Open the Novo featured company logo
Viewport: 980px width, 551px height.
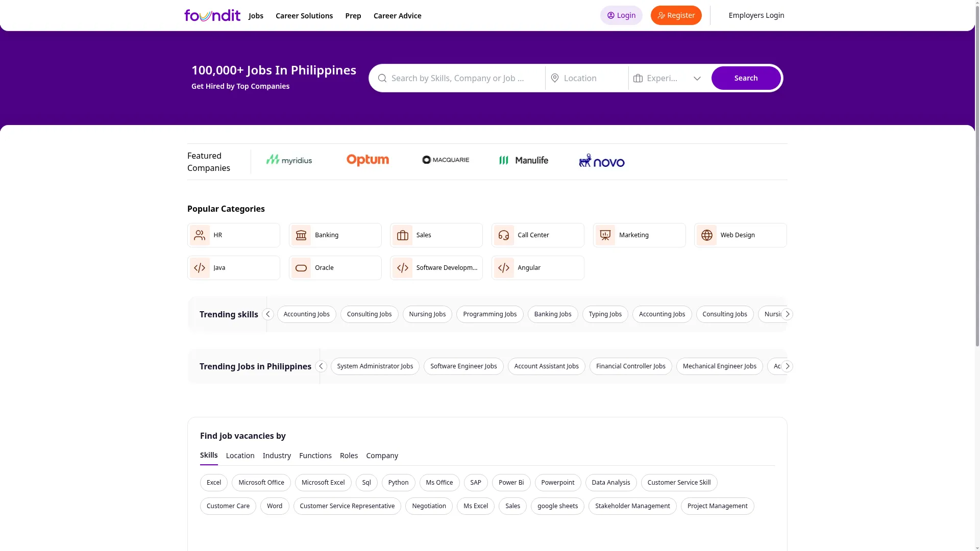[x=602, y=161]
